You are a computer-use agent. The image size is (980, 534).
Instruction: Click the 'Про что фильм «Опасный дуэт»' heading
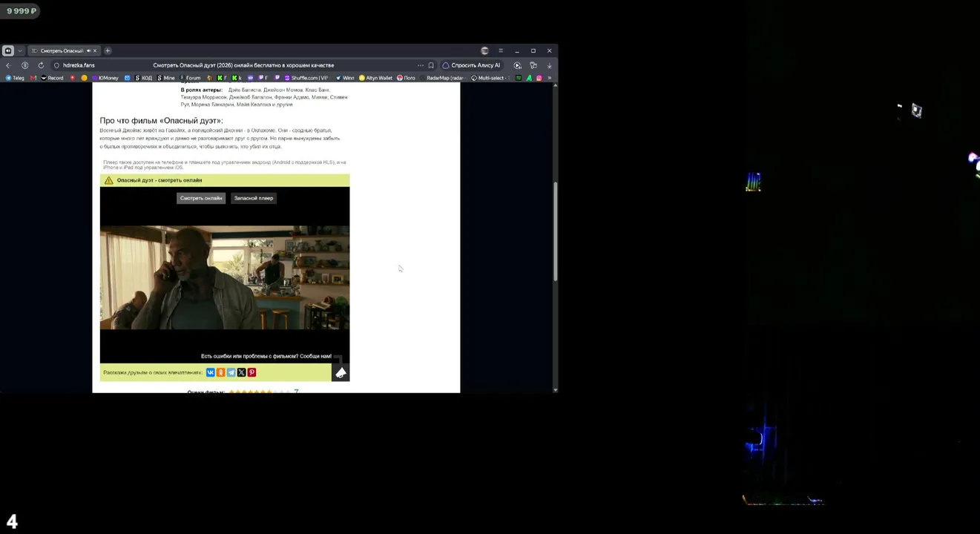pos(161,120)
